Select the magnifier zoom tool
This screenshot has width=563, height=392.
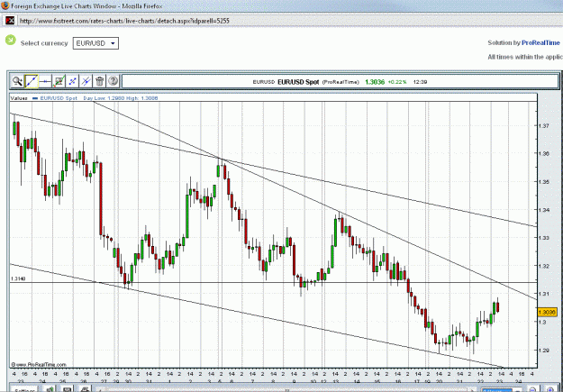coord(17,81)
